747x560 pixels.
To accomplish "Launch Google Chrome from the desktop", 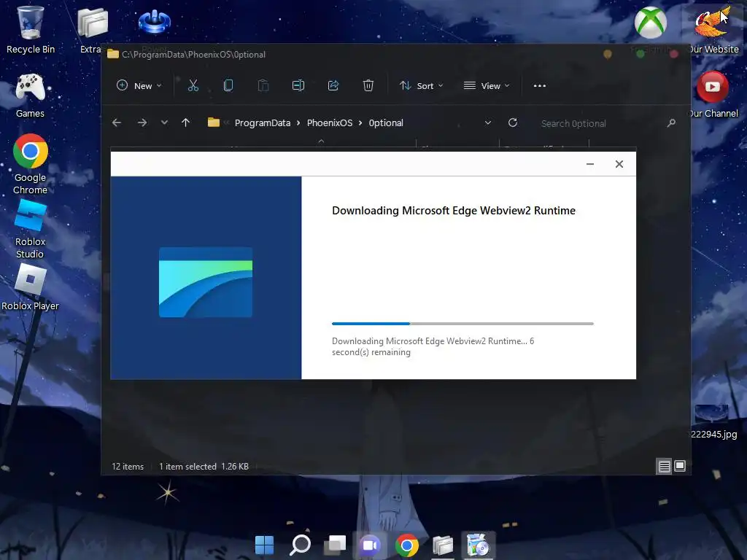I will coord(30,163).
